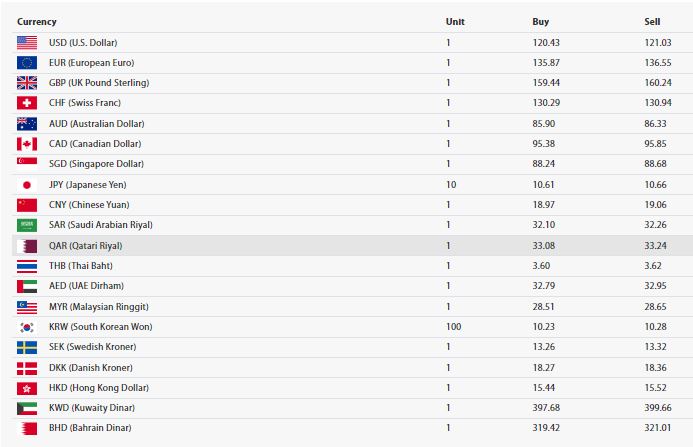Image resolution: width=693 pixels, height=447 pixels.
Task: Select the Canadian maple leaf flag
Action: pyautogui.click(x=27, y=144)
